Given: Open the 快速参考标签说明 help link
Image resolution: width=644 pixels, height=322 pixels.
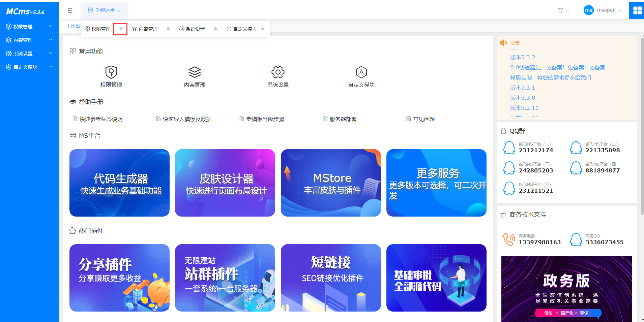Looking at the screenshot, I should click(x=100, y=119).
